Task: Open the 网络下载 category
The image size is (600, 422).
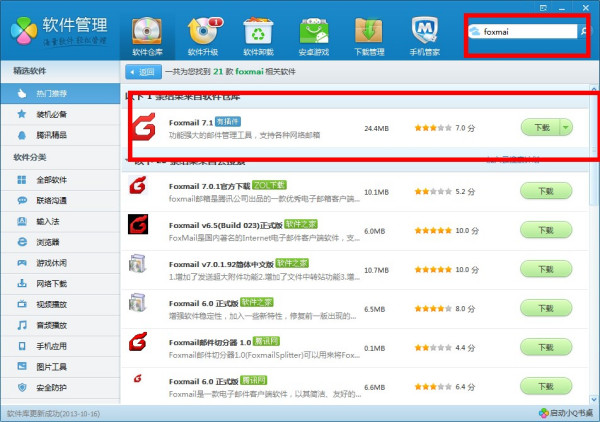Action: click(60, 284)
